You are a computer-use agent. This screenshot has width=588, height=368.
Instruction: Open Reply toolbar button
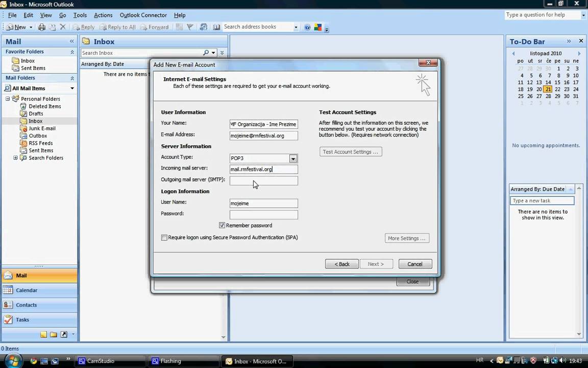(x=84, y=27)
